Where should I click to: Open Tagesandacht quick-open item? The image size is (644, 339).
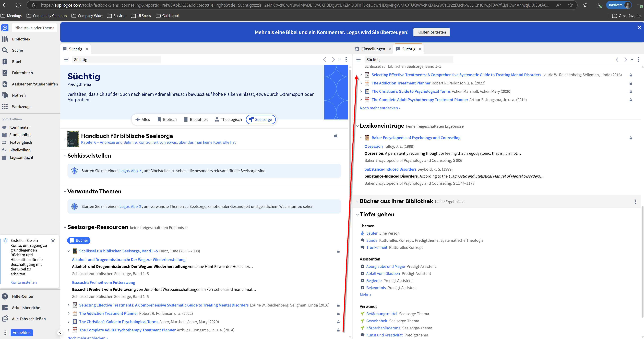pos(21,157)
